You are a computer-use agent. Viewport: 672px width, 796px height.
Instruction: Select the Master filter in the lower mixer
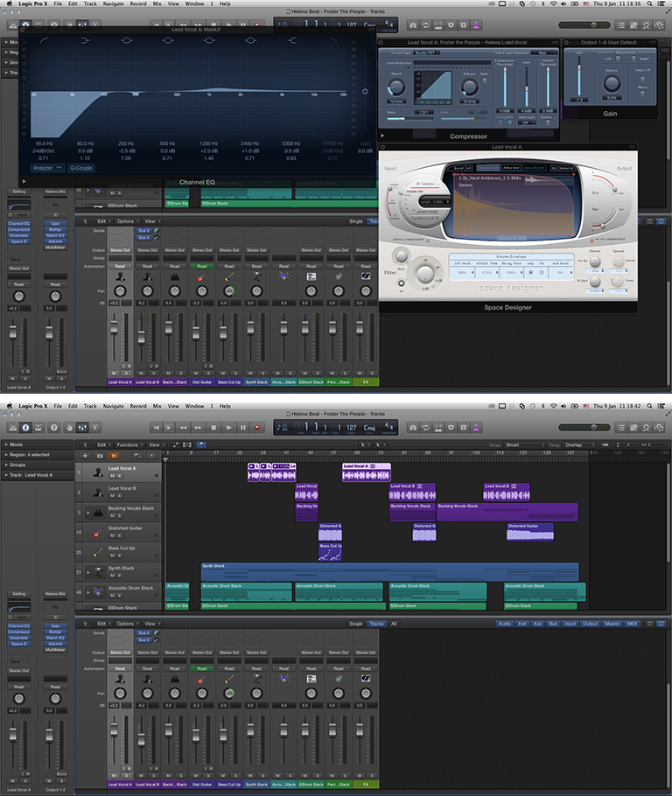[x=612, y=624]
